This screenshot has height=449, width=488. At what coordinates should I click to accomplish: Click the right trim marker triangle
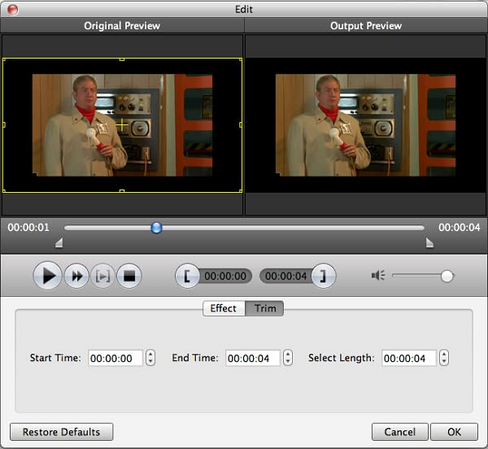pyautogui.click(x=430, y=243)
